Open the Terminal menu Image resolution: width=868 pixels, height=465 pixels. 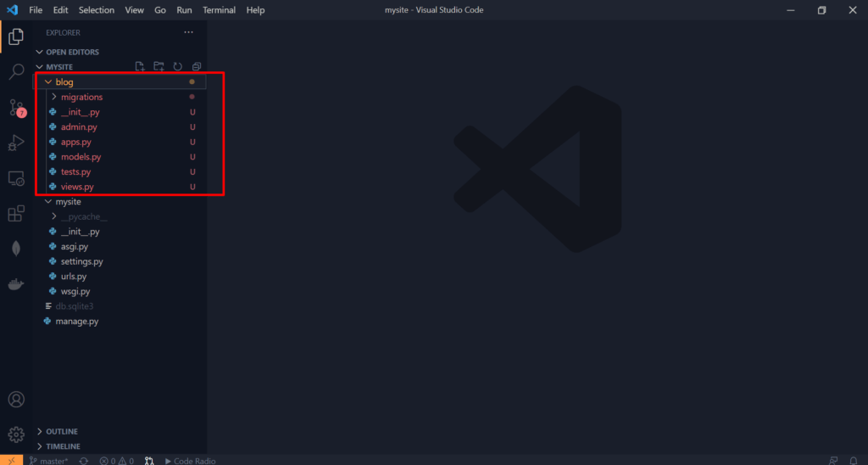(220, 10)
